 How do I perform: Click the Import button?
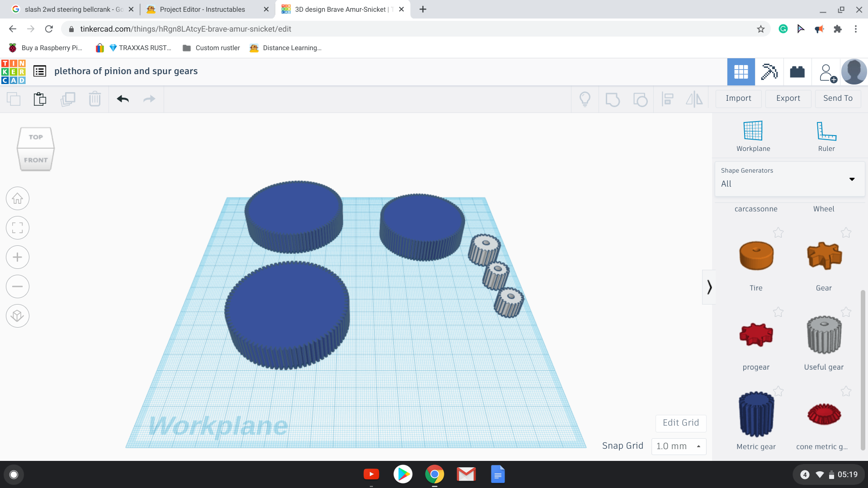point(738,98)
